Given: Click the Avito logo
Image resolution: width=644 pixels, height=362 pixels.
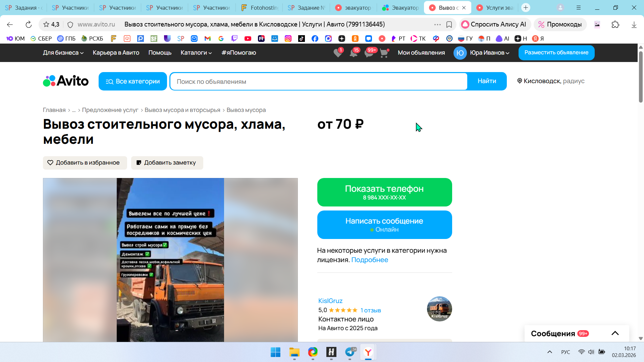Looking at the screenshot, I should [66, 81].
